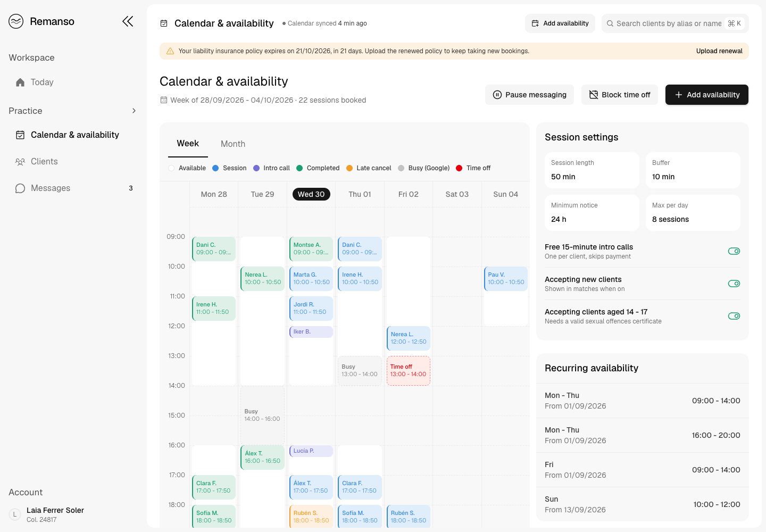Open Clients via its people icon
766x532 pixels.
[x=20, y=162]
